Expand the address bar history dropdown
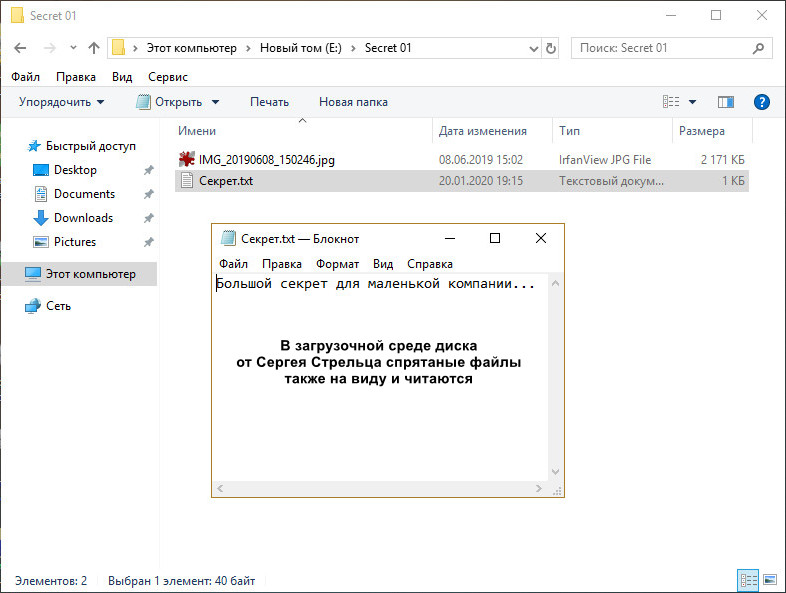786x593 pixels. [x=534, y=49]
